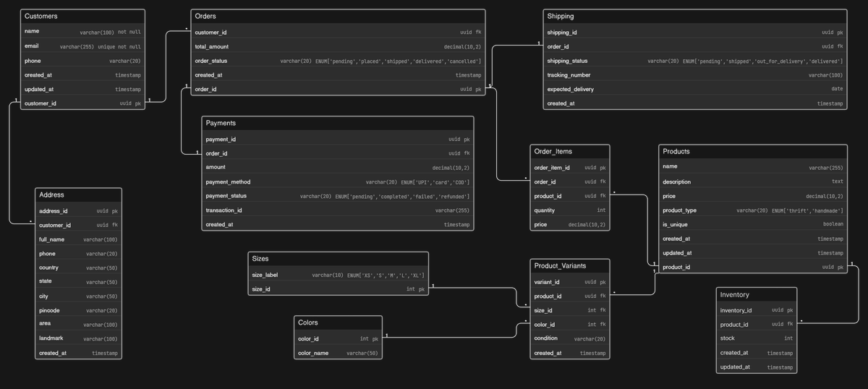Select the name row in Customers table
The width and height of the screenshot is (868, 389).
[x=82, y=32]
